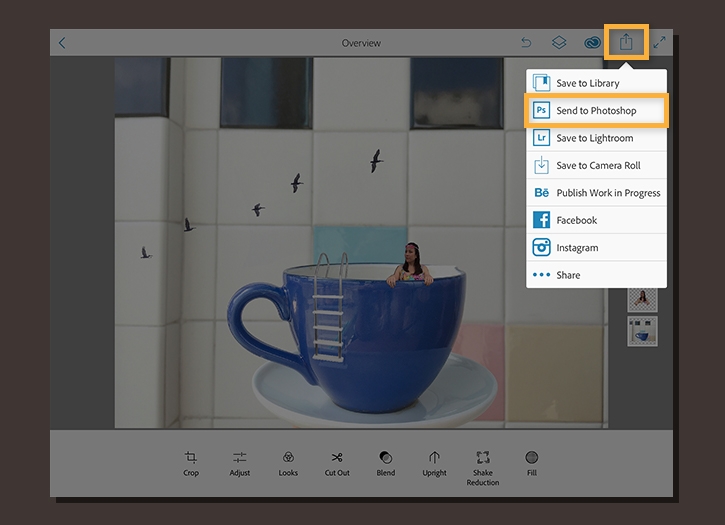Open the Shake Reduction tool
The width and height of the screenshot is (725, 525).
[483, 468]
